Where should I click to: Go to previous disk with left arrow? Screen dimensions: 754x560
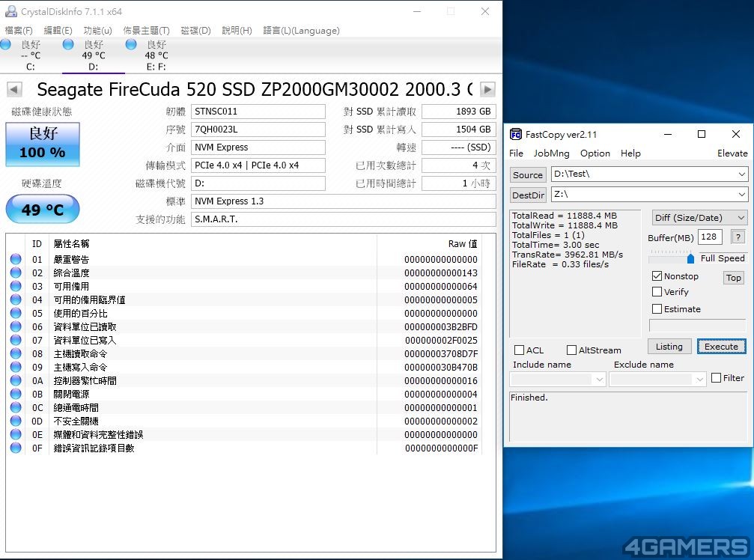14,89
